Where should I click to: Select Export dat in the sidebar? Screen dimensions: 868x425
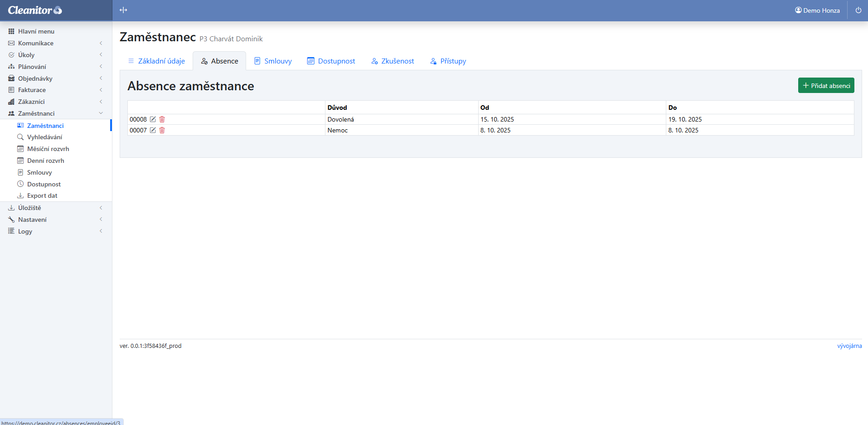pos(42,195)
